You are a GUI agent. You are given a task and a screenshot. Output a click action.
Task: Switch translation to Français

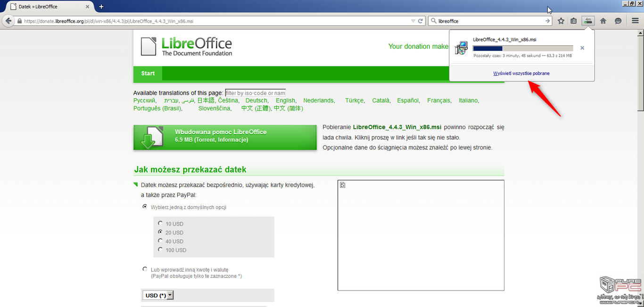(439, 100)
